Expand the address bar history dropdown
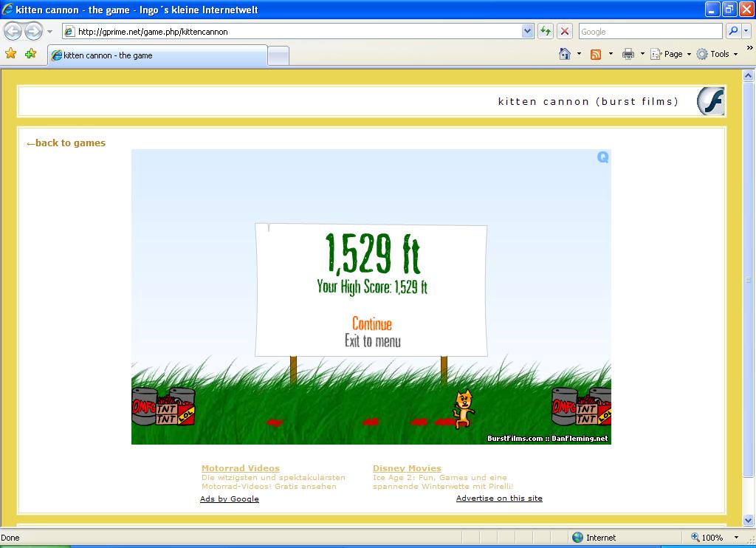 tap(527, 31)
